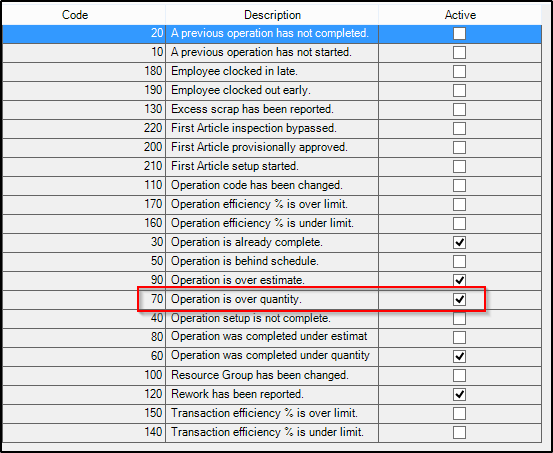Click 'Employee clocked out early.' description
The height and width of the screenshot is (453, 553).
[x=241, y=90]
